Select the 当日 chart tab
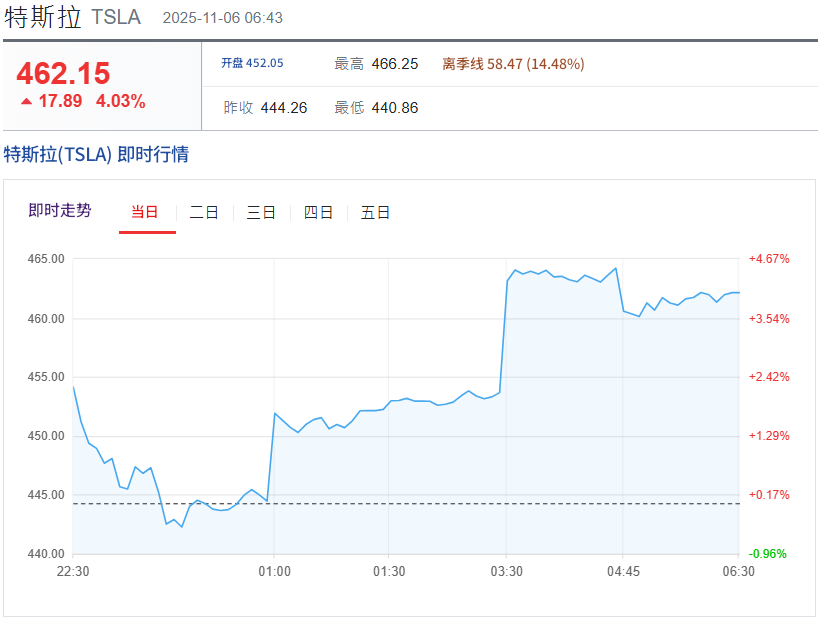 (x=145, y=212)
